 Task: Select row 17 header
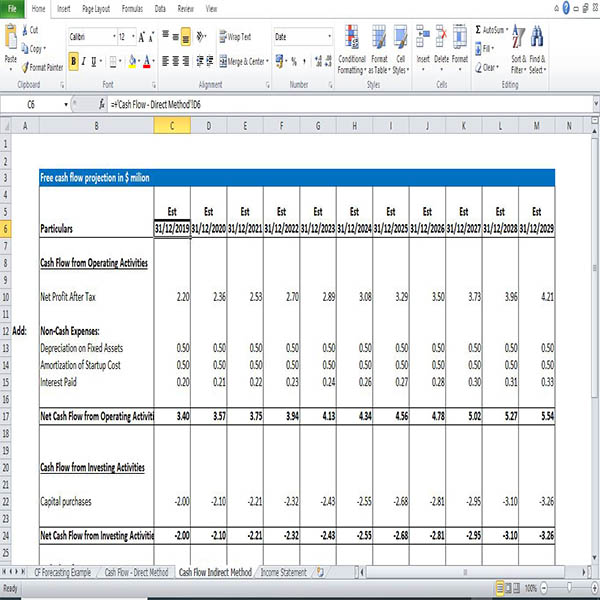6,416
